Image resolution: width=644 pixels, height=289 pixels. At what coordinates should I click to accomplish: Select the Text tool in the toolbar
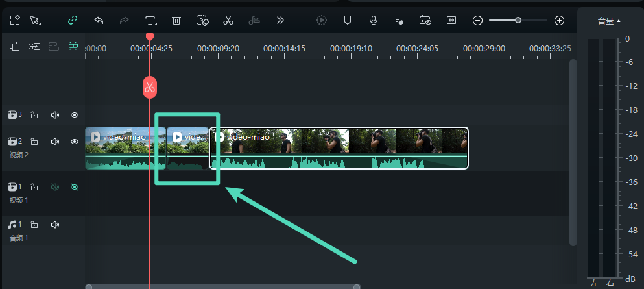(150, 20)
